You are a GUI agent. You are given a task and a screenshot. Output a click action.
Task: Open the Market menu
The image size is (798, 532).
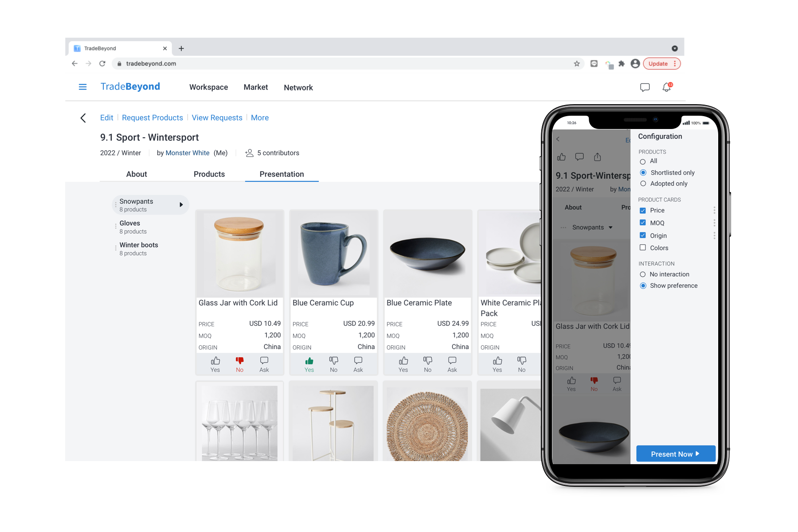click(256, 87)
